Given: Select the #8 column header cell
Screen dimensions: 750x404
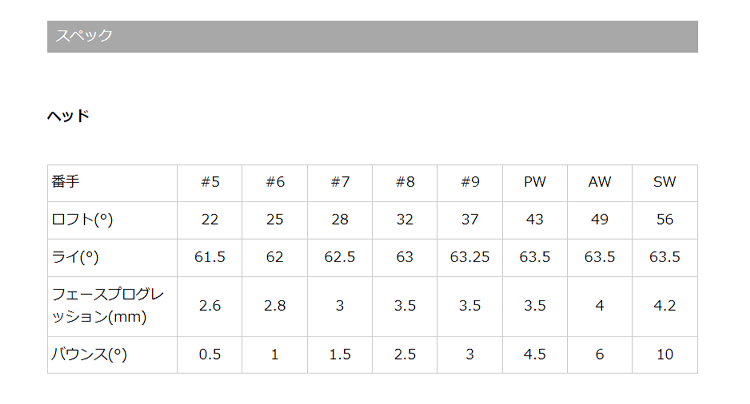Looking at the screenshot, I should [405, 182].
